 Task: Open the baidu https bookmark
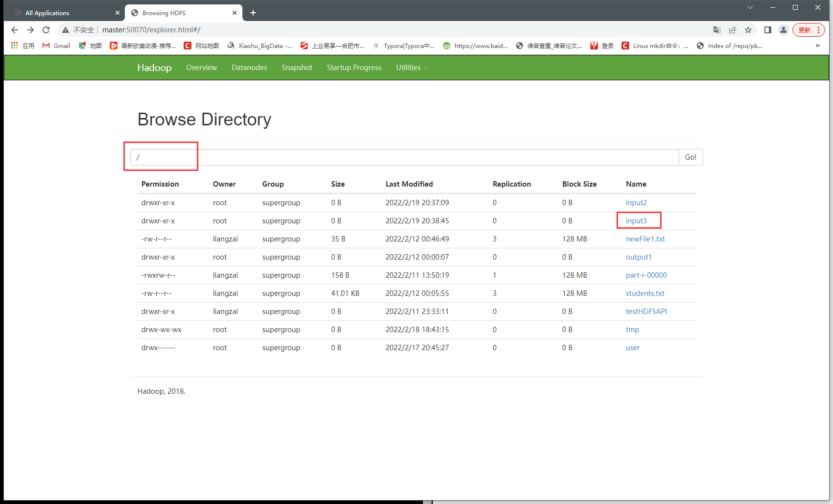click(x=475, y=46)
